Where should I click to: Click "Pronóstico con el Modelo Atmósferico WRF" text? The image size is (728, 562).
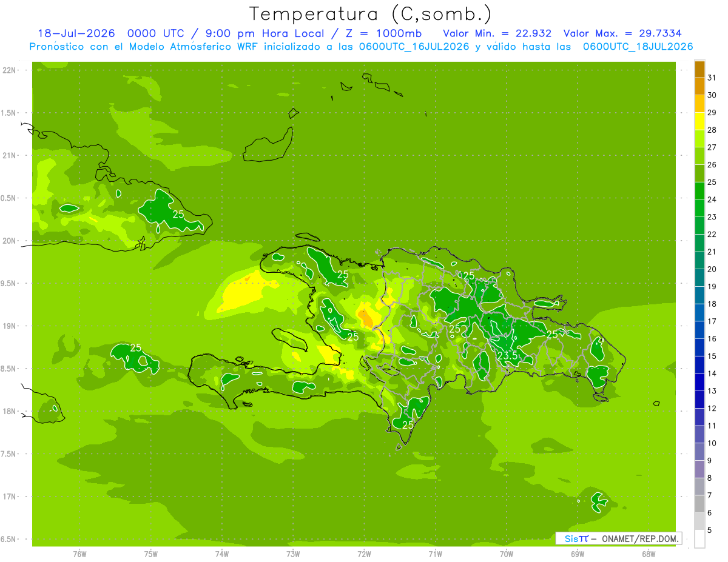[145, 47]
